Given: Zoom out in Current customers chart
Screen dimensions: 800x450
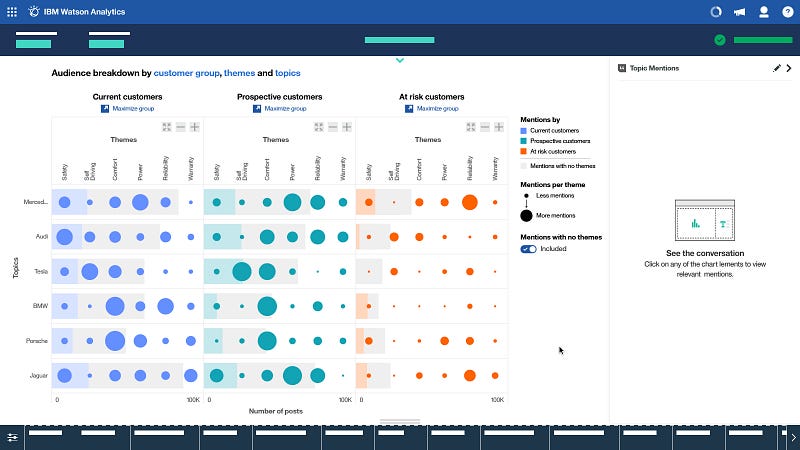Looking at the screenshot, I should pyautogui.click(x=181, y=127).
